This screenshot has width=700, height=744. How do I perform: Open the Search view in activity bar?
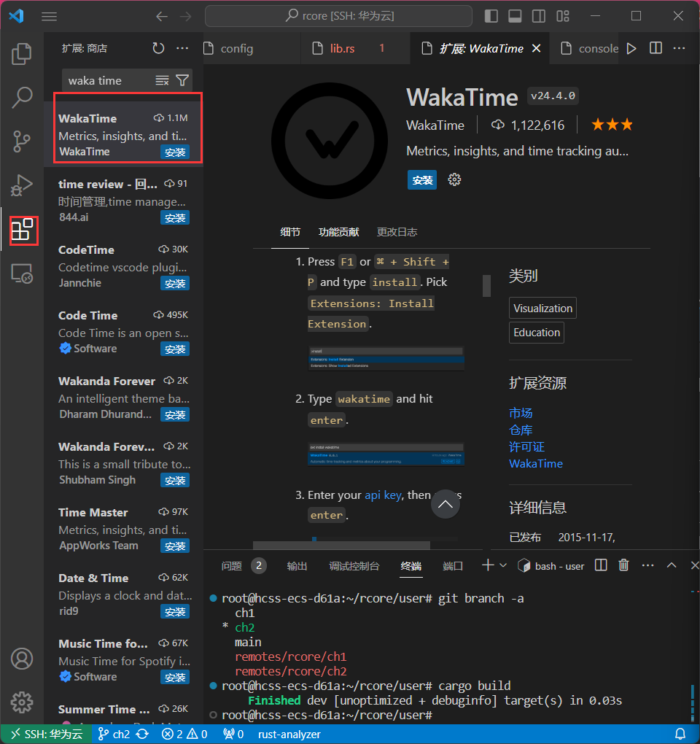coord(22,97)
